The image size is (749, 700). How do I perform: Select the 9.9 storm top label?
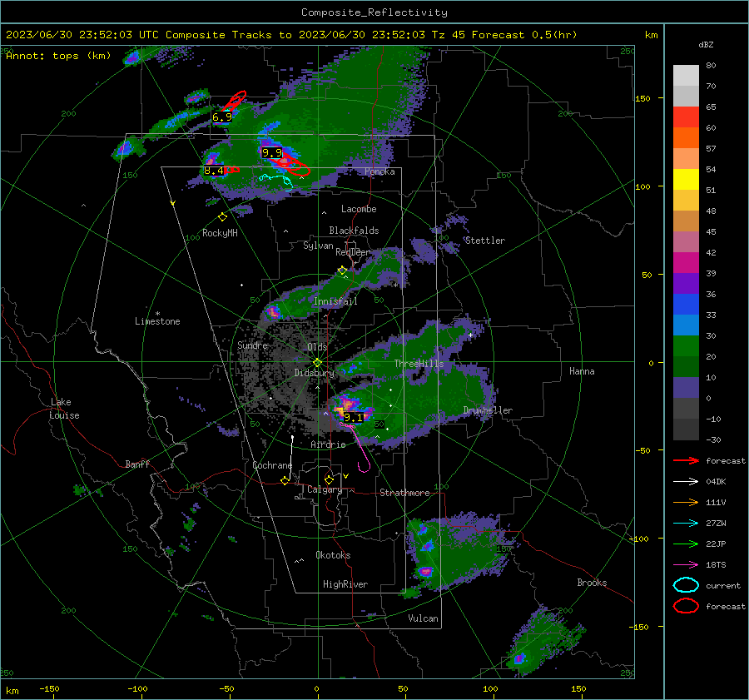[272, 153]
